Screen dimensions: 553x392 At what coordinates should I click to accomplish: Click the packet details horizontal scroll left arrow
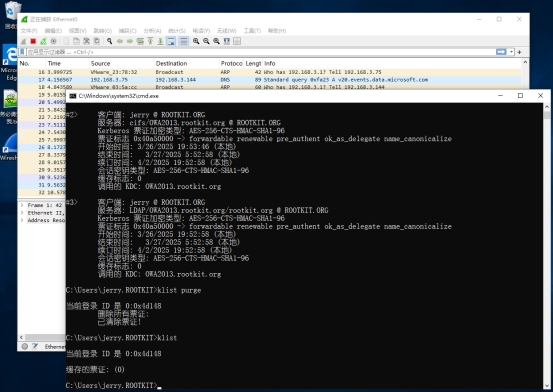tap(21, 337)
